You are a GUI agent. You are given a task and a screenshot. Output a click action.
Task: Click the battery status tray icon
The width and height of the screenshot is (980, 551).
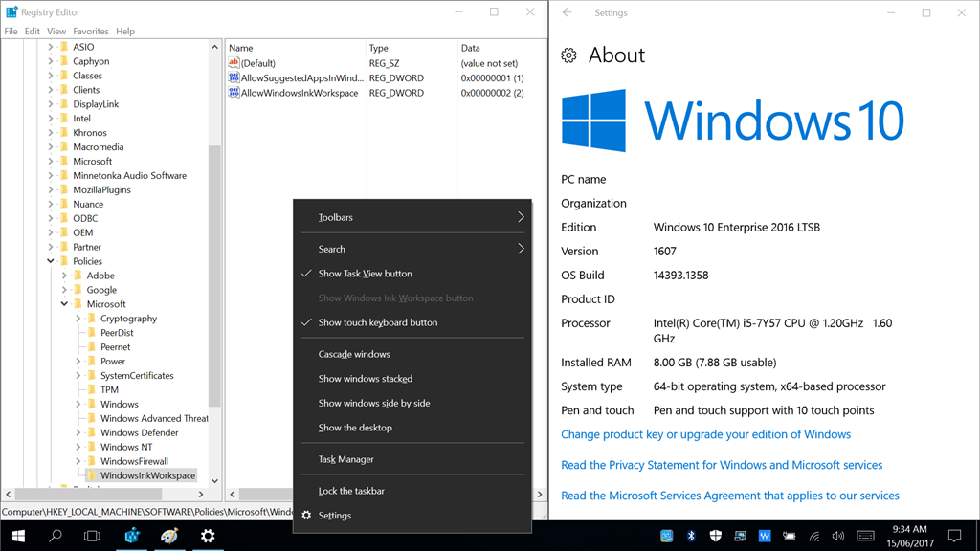pyautogui.click(x=790, y=536)
